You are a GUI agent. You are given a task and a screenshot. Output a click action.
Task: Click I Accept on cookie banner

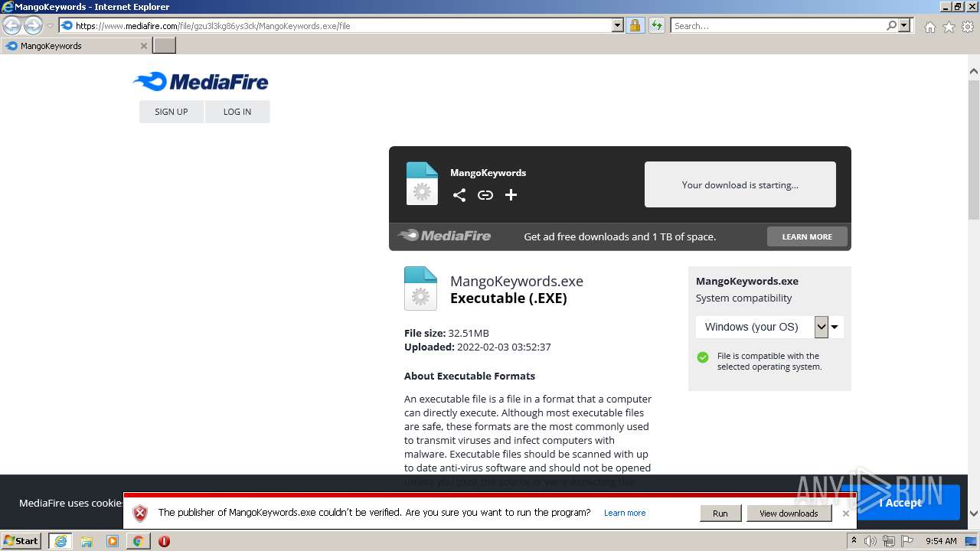[900, 503]
